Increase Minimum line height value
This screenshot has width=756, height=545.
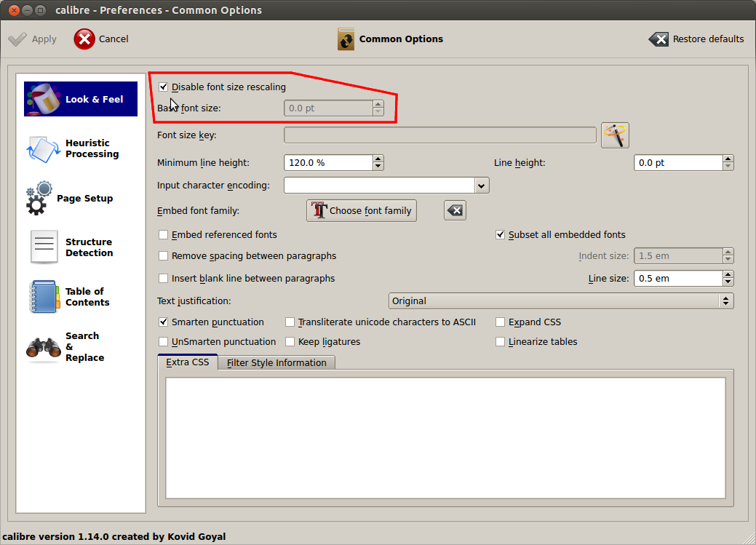pos(378,159)
